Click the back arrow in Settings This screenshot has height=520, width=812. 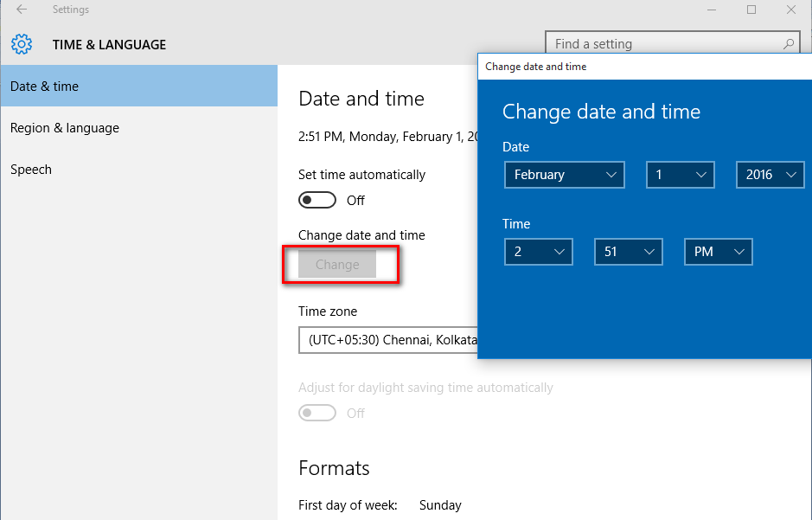click(x=21, y=10)
